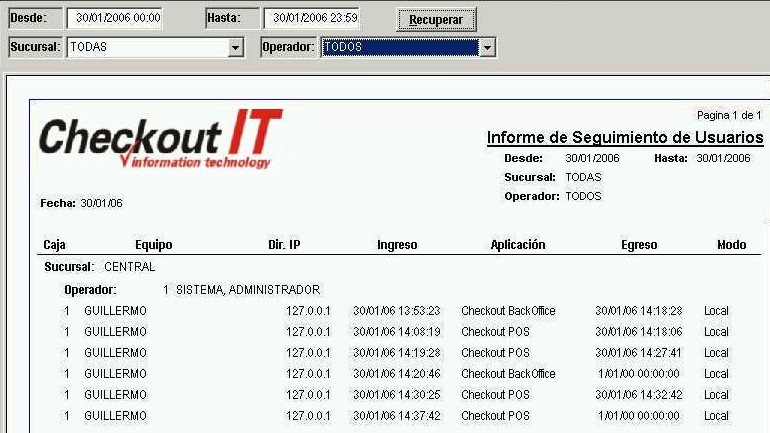
Task: Select the Checkout BackOffice entry at 14:20:46
Action: click(x=508, y=374)
